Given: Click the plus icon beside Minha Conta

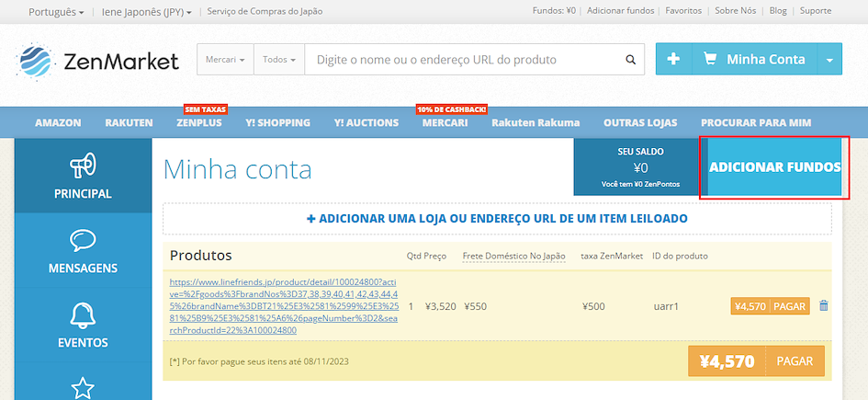Looking at the screenshot, I should pyautogui.click(x=673, y=59).
